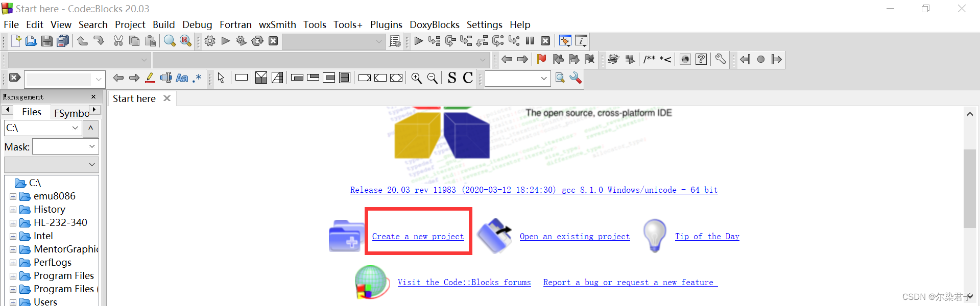The image size is (980, 306).
Task: Click the DoxyBlocks *< line comment icon
Action: point(665,59)
